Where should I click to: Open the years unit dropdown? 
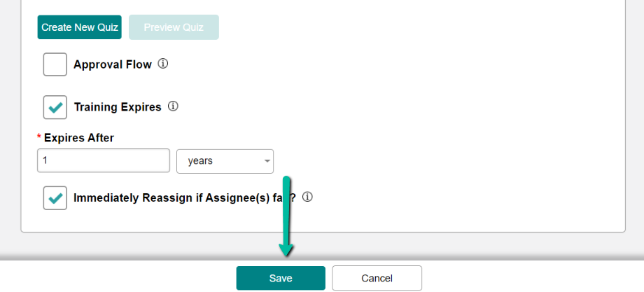(225, 161)
